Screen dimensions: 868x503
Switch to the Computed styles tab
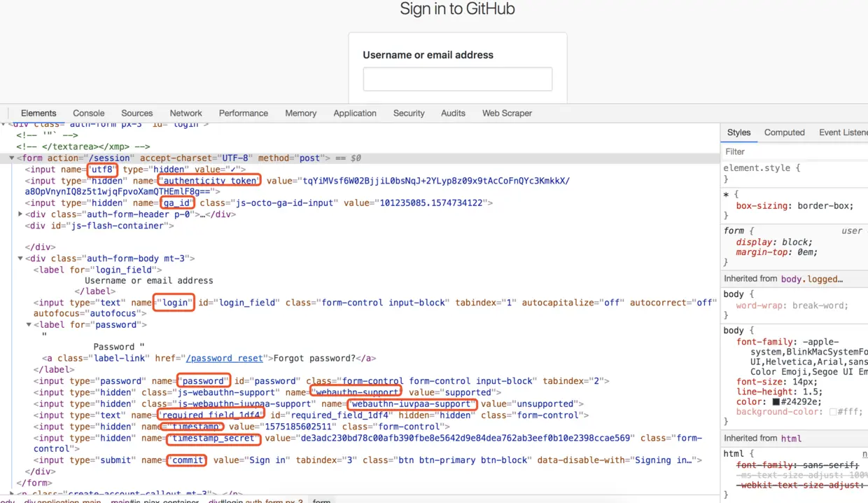(784, 132)
